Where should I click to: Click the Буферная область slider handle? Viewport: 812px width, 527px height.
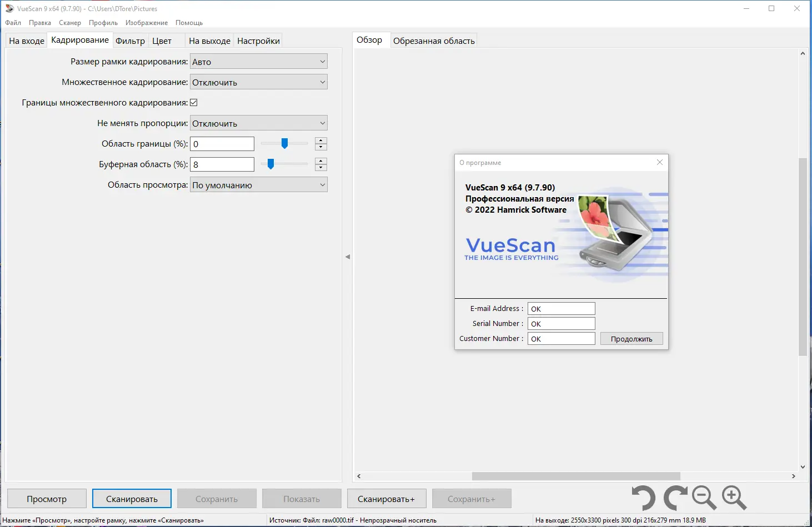pos(270,164)
